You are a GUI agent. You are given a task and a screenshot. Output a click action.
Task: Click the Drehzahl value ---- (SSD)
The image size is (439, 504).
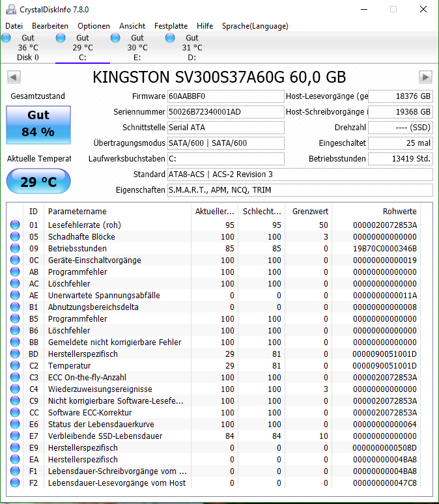401,128
